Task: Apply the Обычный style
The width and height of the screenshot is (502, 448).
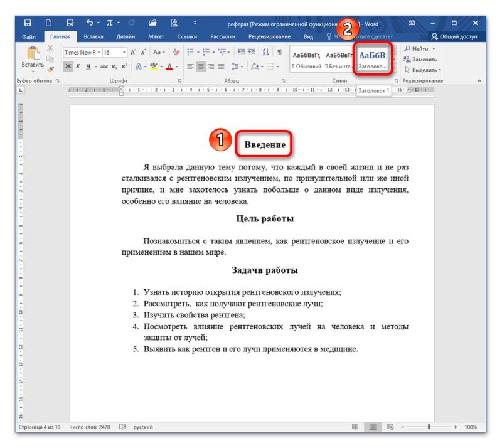Action: pos(306,60)
